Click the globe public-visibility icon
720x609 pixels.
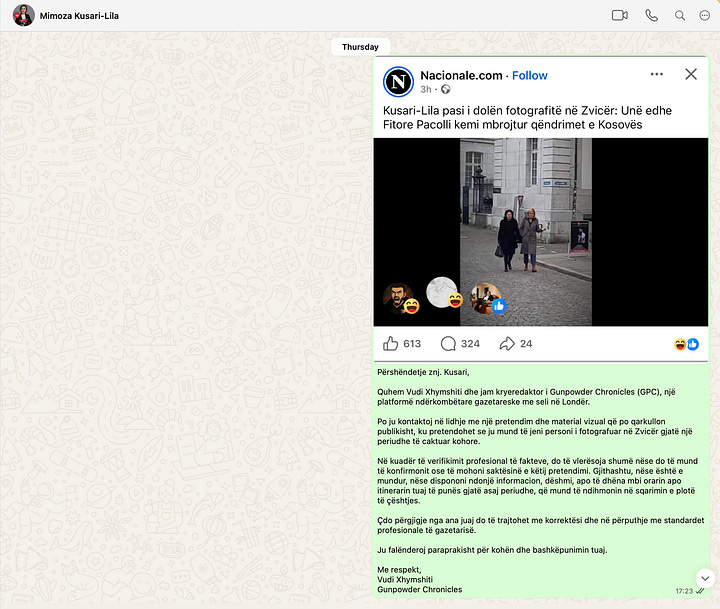pyautogui.click(x=445, y=89)
